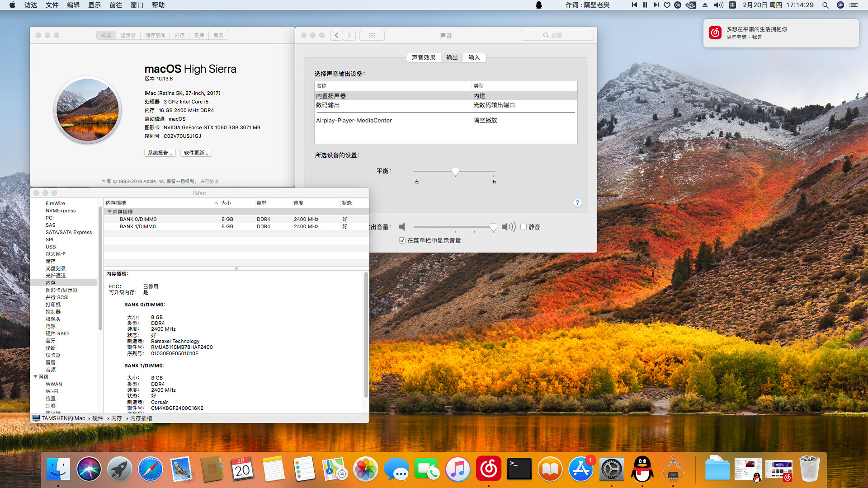Screen dimensions: 868x488
Task: Click memory details pane vertical scrollbar
Action: [x=366, y=334]
